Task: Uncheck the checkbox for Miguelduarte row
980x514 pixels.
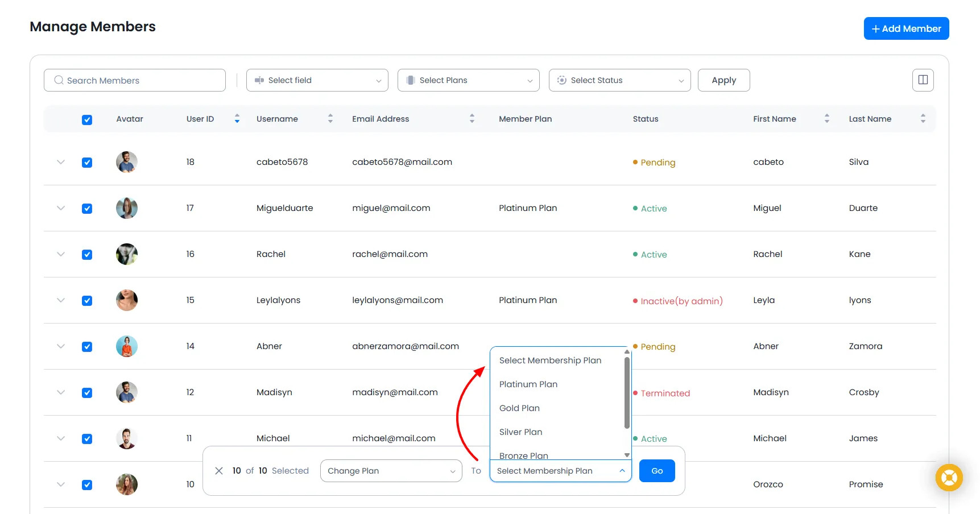Action: point(87,209)
